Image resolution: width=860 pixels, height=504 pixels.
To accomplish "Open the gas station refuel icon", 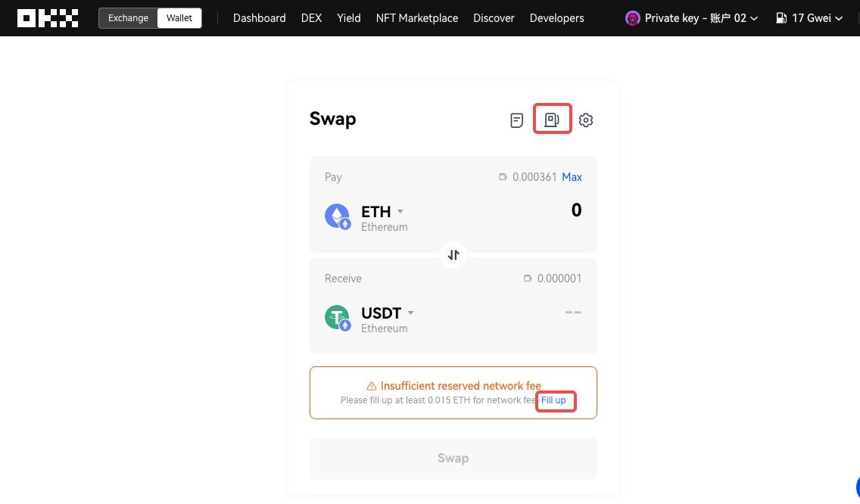I will pos(553,120).
